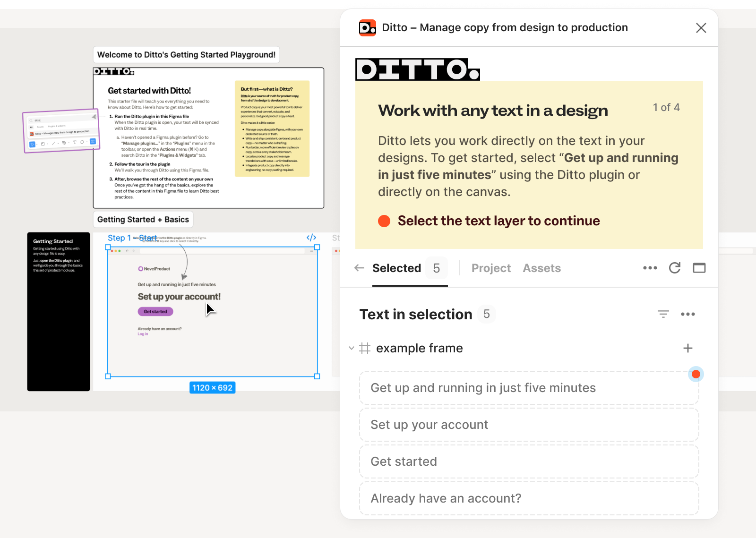Click the dev mode code icon above the frame
Image resolution: width=756 pixels, height=538 pixels.
311,238
